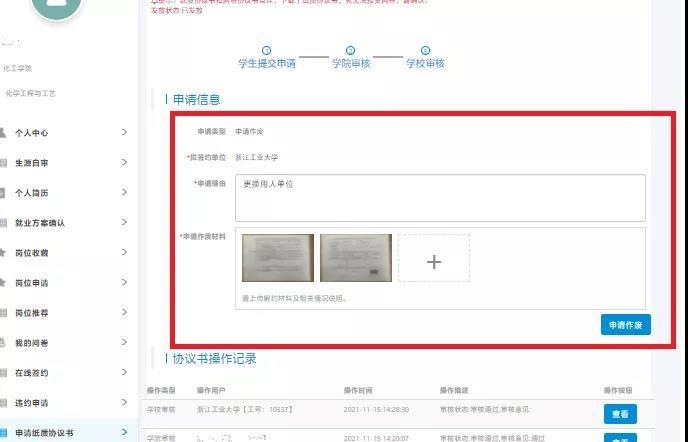Click the 岗位申请 star icon

(2, 282)
